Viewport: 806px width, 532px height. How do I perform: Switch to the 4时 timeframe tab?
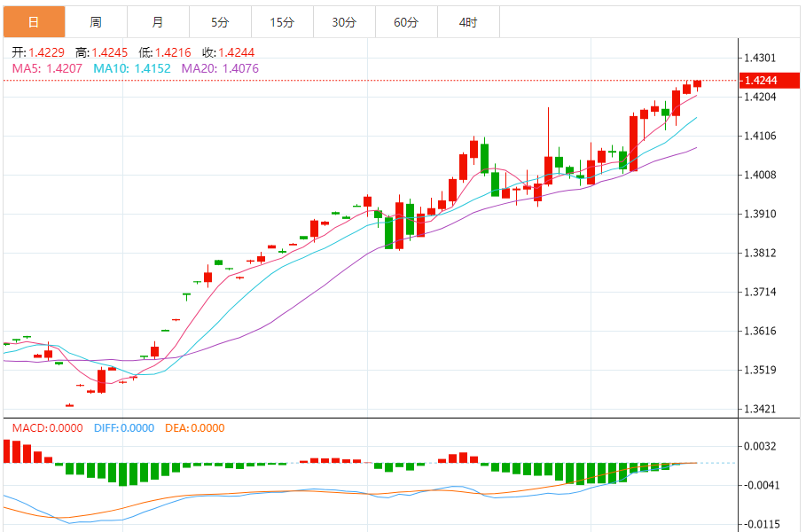click(469, 22)
